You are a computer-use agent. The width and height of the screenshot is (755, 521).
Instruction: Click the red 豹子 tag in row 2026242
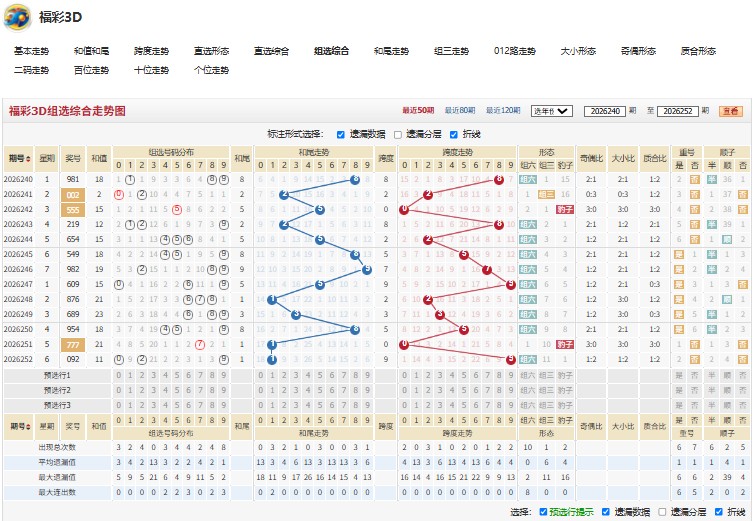click(x=565, y=209)
